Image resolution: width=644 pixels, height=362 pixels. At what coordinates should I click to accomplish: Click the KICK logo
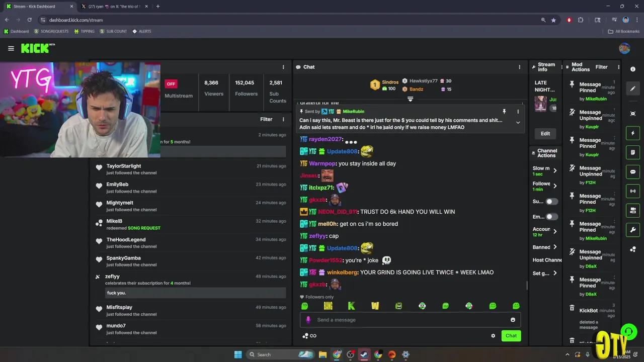point(37,48)
